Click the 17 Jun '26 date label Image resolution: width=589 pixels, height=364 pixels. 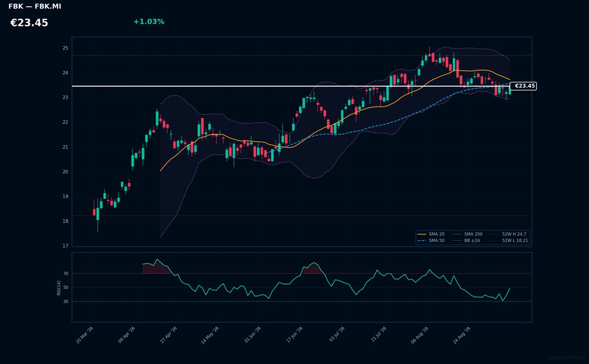(294, 335)
